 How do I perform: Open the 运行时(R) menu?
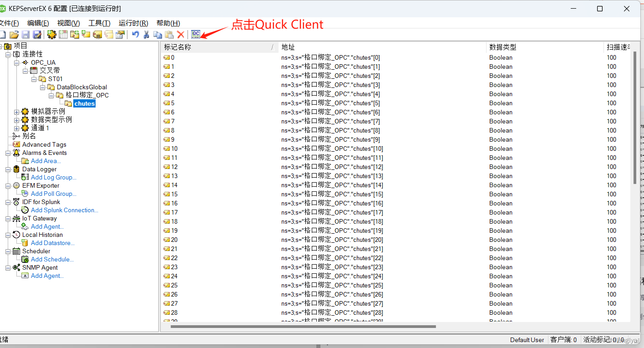tap(133, 23)
